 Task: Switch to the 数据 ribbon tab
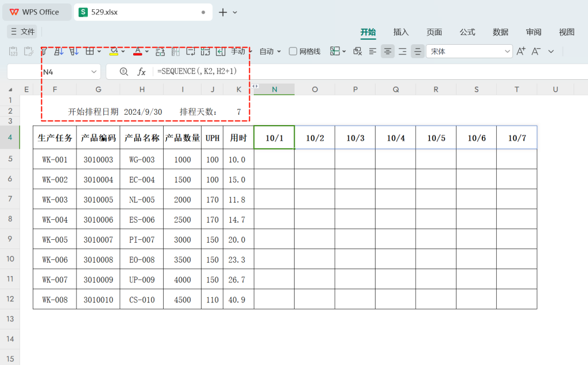click(x=501, y=32)
